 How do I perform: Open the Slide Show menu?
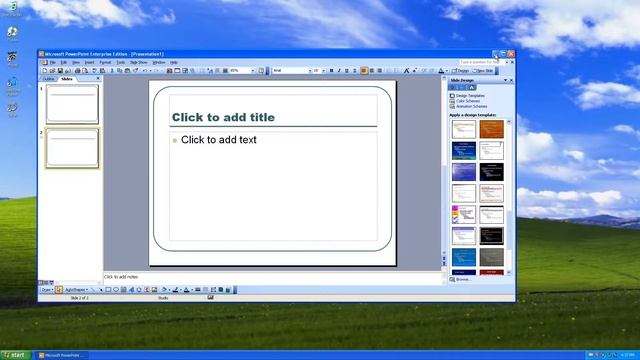click(x=139, y=62)
